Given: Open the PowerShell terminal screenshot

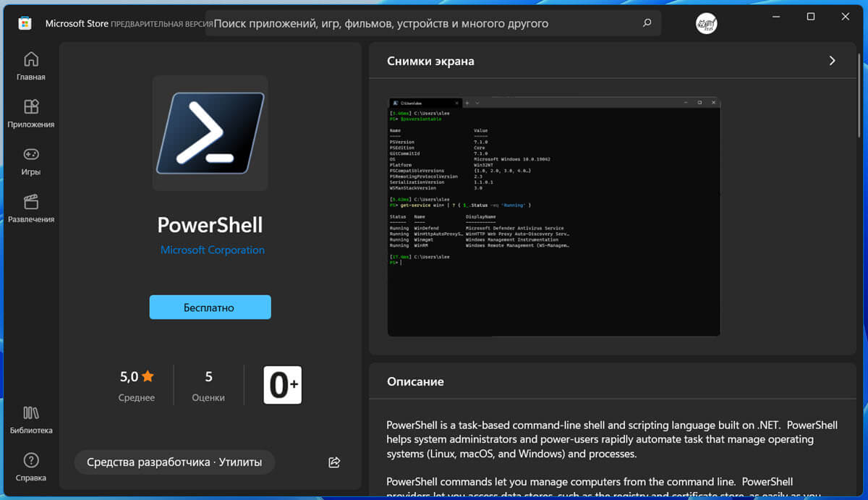Looking at the screenshot, I should tap(554, 216).
